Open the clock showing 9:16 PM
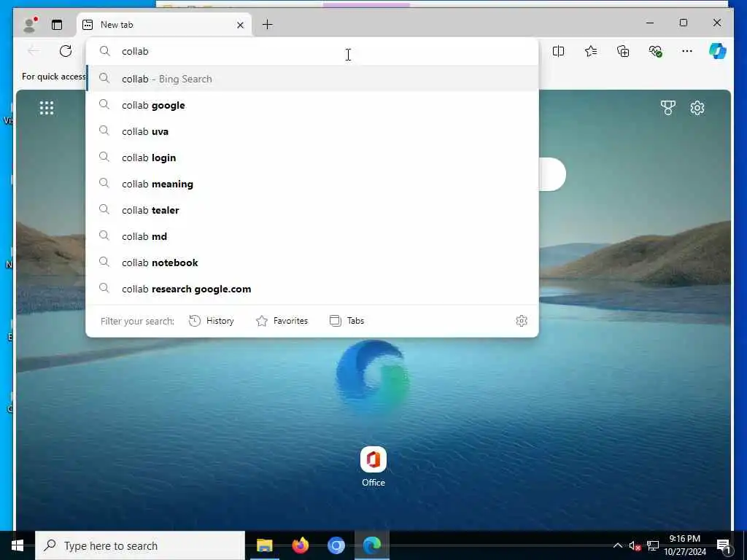Screen dimensions: 747x560 685,545
